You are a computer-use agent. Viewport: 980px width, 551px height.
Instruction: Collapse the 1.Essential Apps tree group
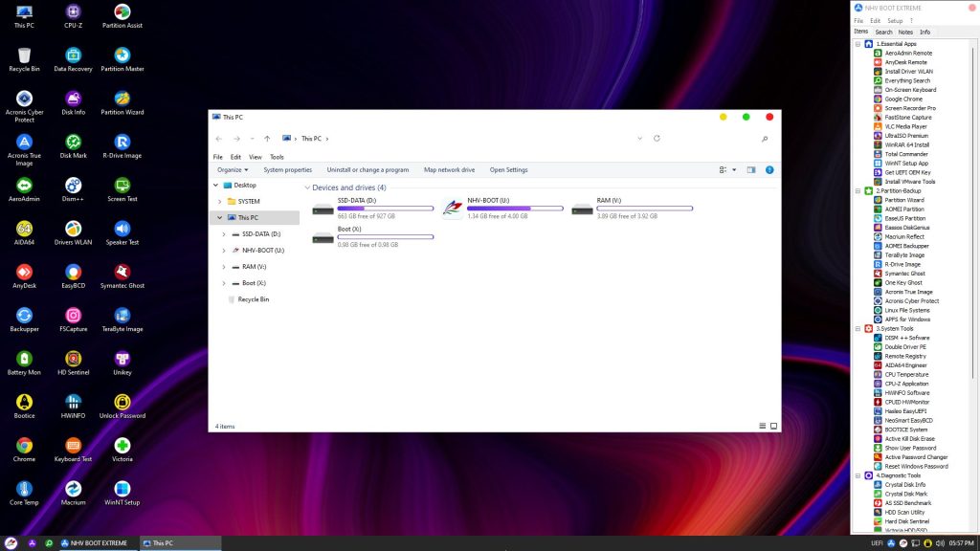click(x=858, y=44)
